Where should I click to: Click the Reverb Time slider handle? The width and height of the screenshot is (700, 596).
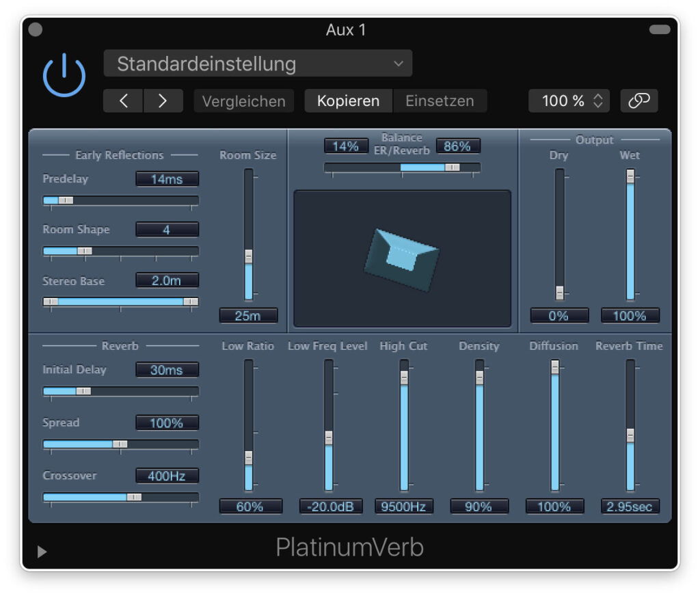[x=630, y=436]
